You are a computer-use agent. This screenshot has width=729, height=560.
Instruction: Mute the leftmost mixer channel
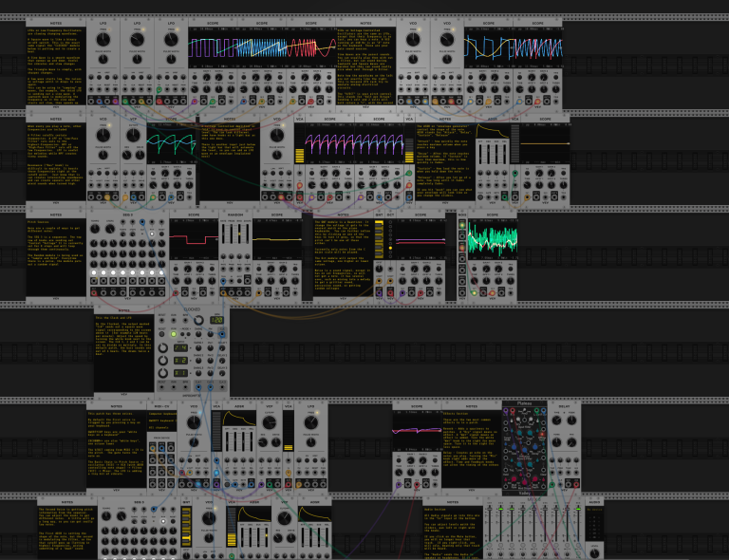click(x=489, y=547)
